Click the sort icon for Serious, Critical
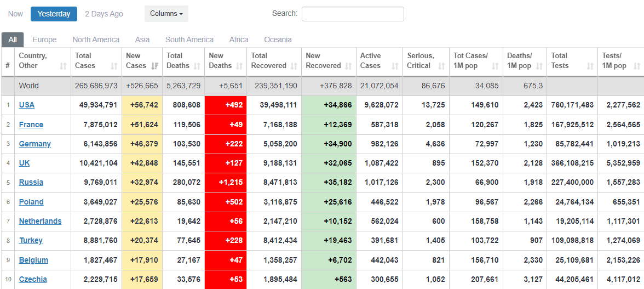Image resolution: width=644 pixels, height=289 pixels. pyautogui.click(x=441, y=66)
